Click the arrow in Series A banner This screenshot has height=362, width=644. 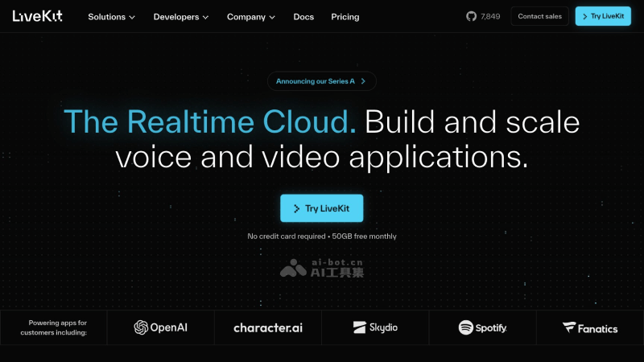pos(363,81)
